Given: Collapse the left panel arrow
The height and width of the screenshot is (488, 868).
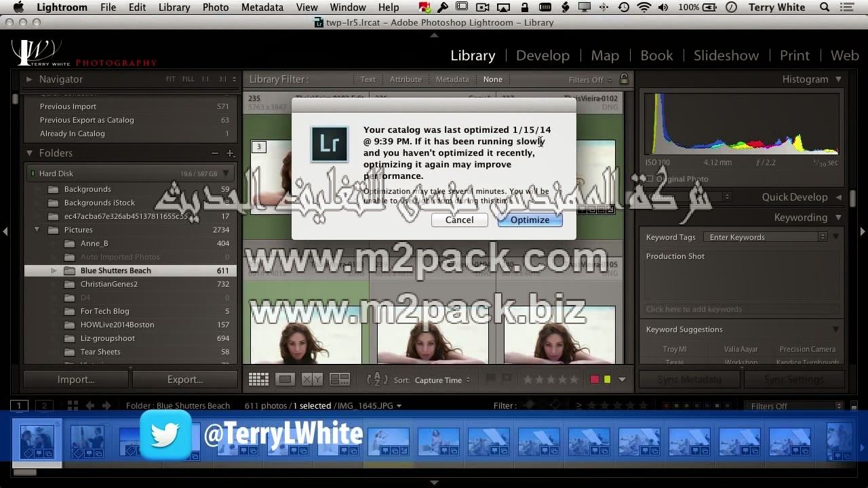Looking at the screenshot, I should pos(5,231).
